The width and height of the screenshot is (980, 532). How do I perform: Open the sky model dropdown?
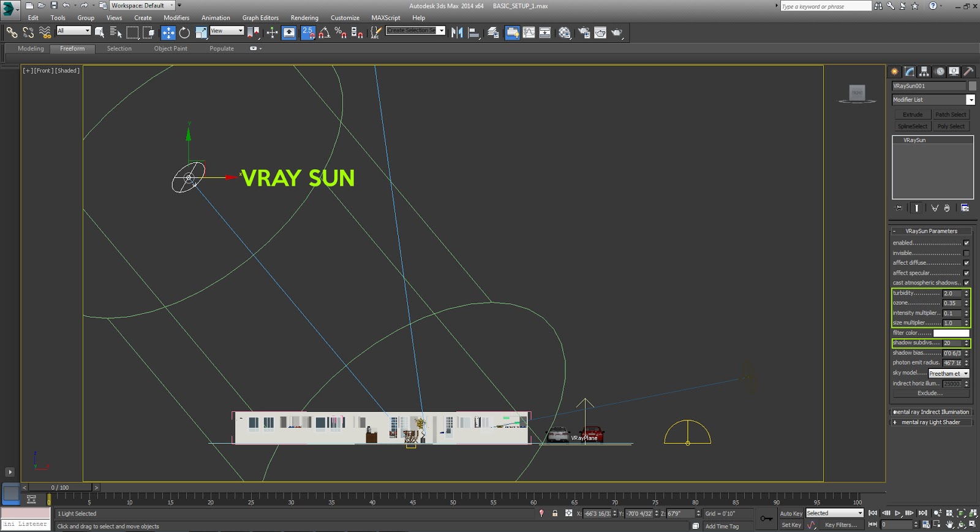(x=949, y=373)
